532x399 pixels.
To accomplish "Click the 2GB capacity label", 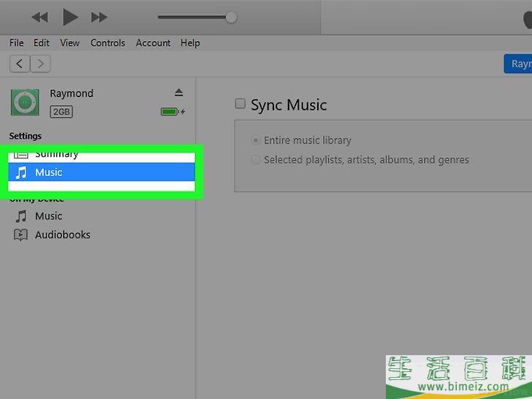I will click(x=61, y=112).
